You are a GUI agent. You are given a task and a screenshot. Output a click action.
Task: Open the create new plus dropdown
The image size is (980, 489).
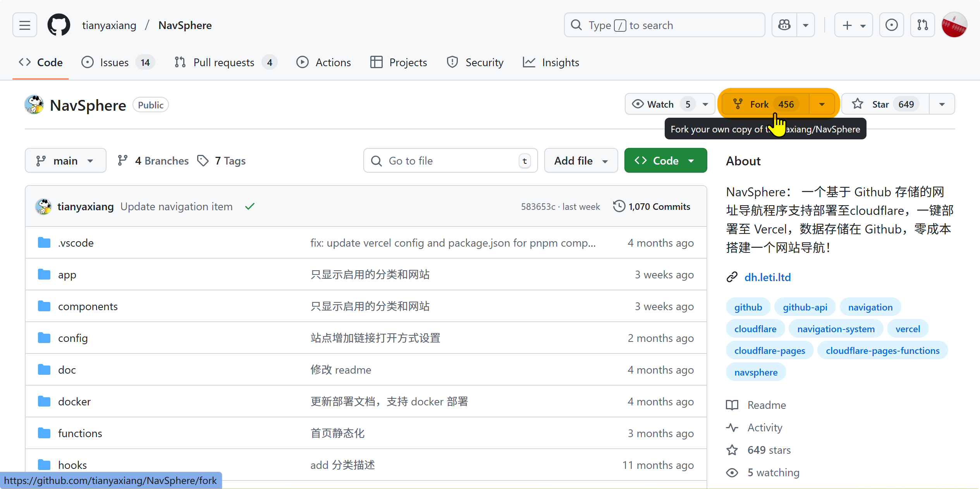(853, 25)
